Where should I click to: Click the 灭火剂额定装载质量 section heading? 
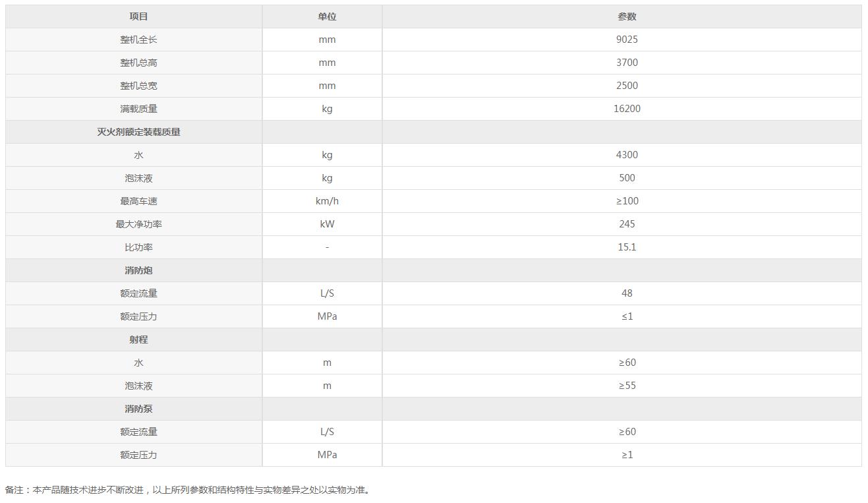(x=138, y=132)
